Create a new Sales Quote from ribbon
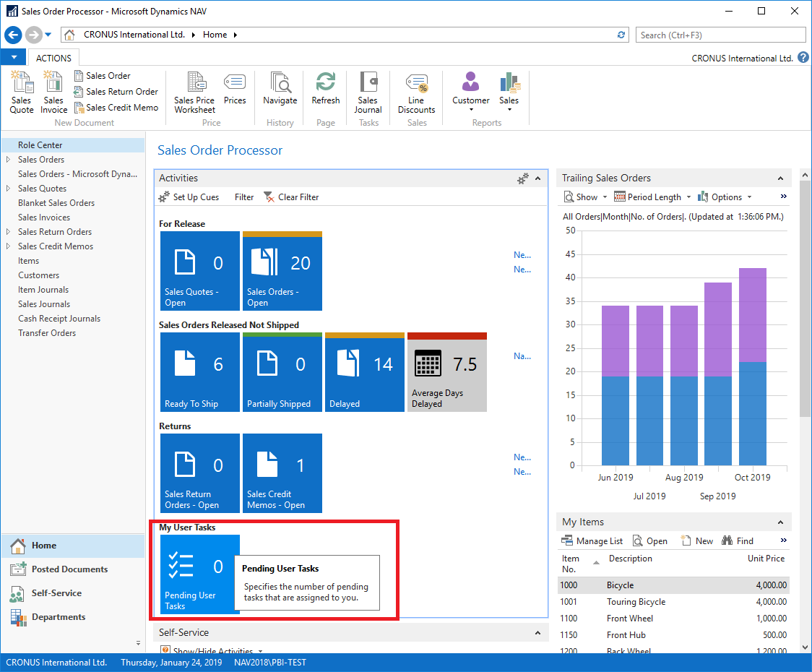Image resolution: width=812 pixels, height=672 pixels. coord(22,92)
